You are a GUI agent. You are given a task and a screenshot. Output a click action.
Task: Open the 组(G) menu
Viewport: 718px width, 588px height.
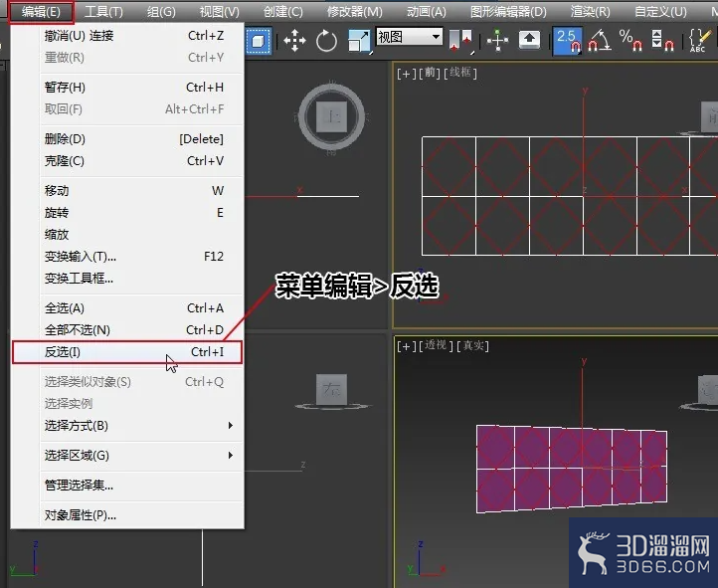161,12
